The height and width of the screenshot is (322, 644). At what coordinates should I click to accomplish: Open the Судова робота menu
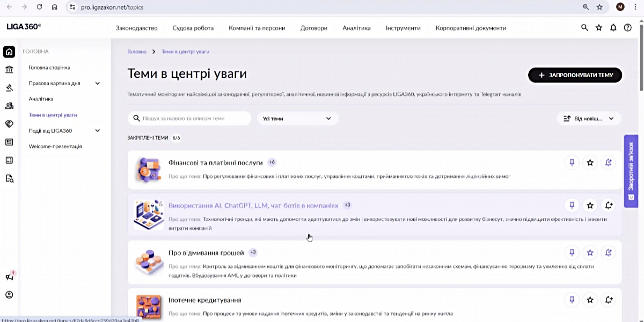click(x=193, y=28)
